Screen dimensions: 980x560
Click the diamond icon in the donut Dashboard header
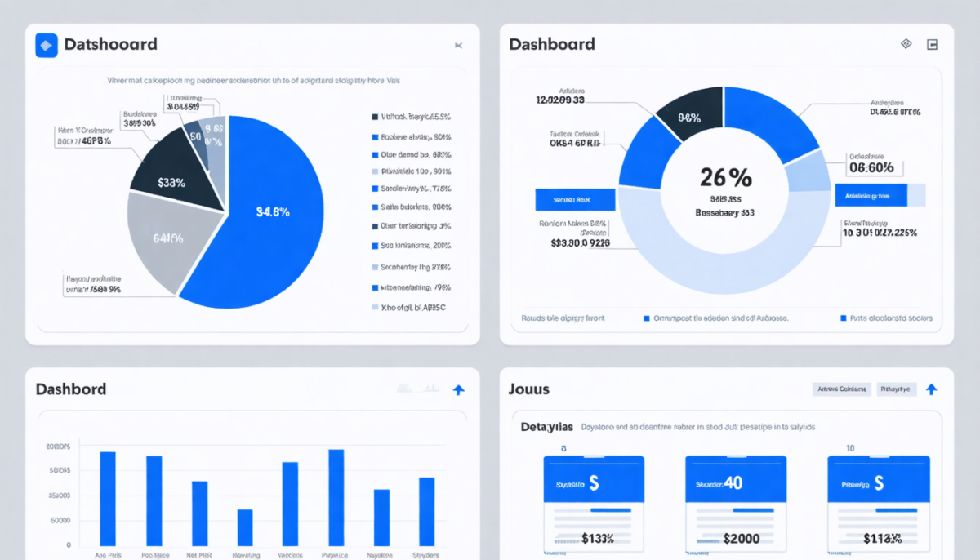(906, 44)
